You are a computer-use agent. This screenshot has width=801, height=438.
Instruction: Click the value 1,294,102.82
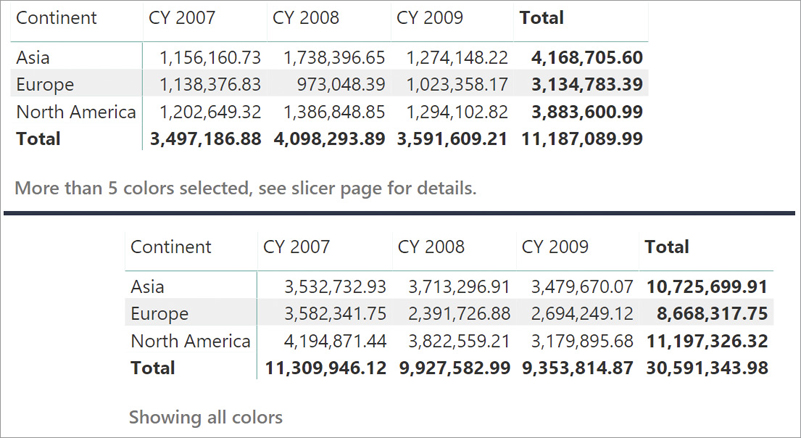click(457, 112)
